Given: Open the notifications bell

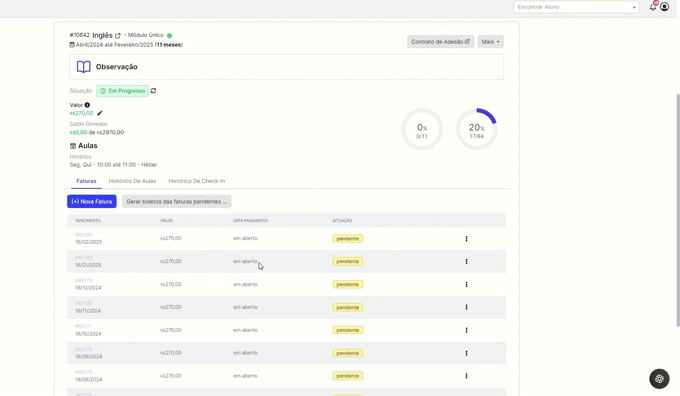Looking at the screenshot, I should coord(653,7).
